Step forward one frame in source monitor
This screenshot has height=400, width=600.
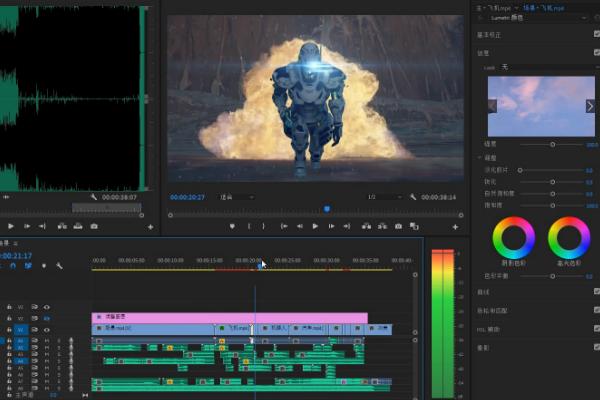click(x=27, y=226)
